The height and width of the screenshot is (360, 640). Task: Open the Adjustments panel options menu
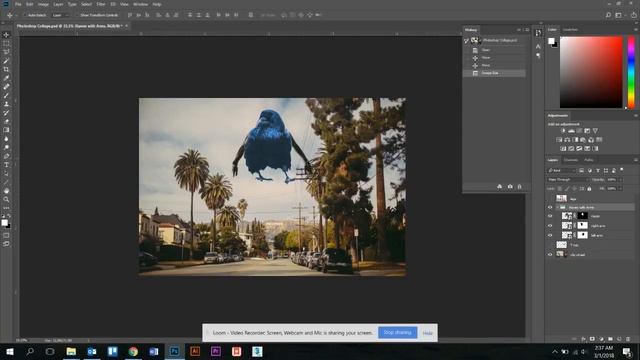[x=636, y=116]
